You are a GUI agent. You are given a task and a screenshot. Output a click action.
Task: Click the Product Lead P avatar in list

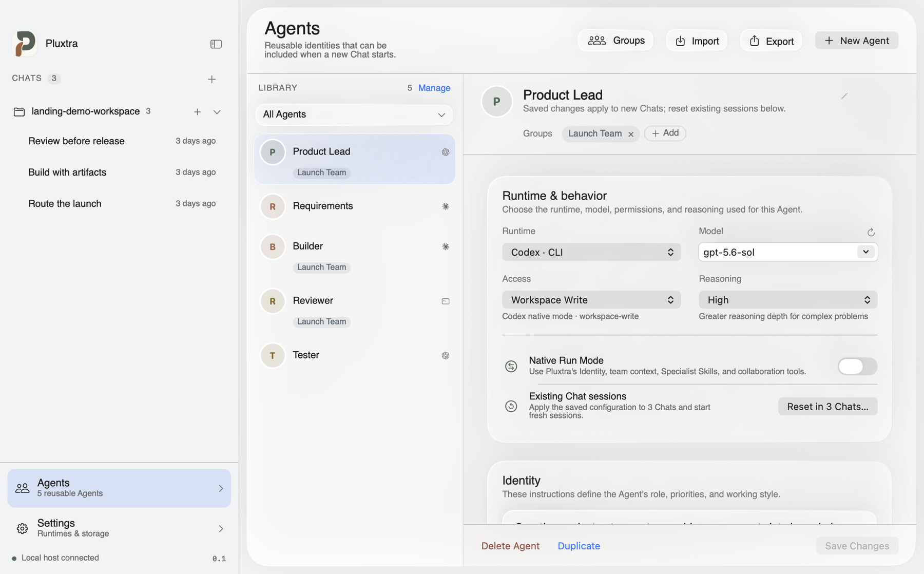point(273,152)
